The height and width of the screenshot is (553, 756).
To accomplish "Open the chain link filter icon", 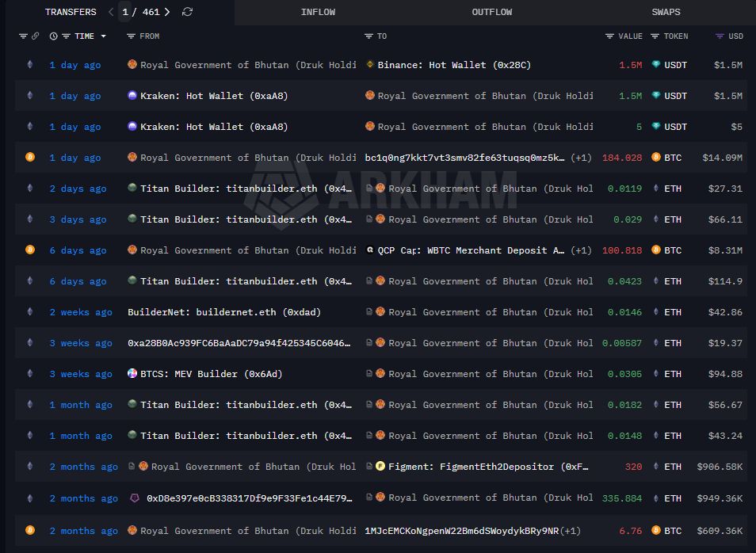I will [x=35, y=36].
